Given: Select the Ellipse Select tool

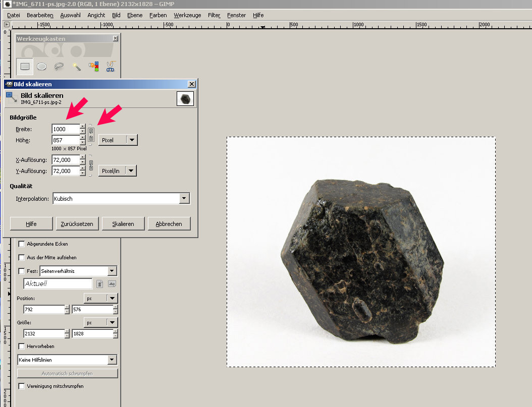Looking at the screenshot, I should (x=42, y=66).
